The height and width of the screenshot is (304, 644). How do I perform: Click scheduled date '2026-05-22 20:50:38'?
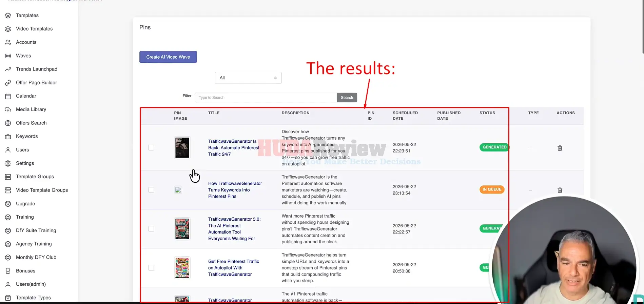(404, 268)
